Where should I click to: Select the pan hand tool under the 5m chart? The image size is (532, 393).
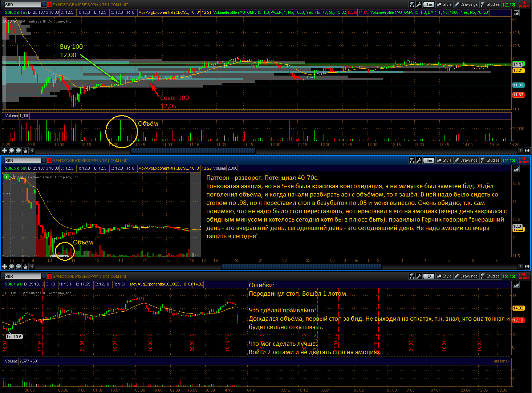25,266
